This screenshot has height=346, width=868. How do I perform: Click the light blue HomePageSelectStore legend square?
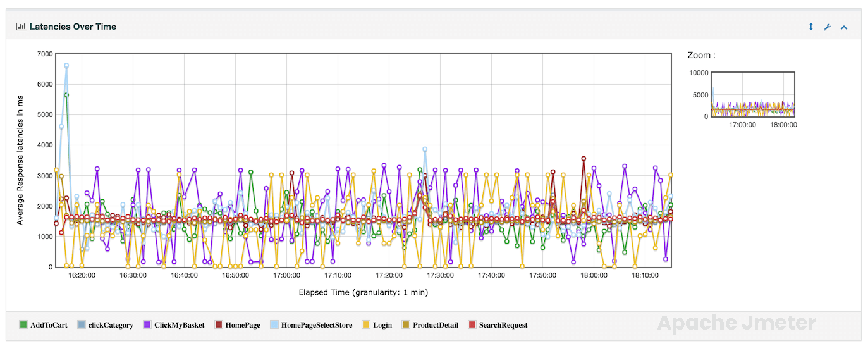point(274,325)
